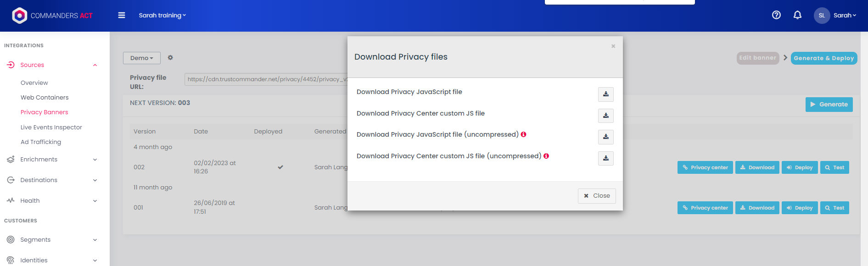
Task: Click Generate & Deploy button
Action: coord(824,58)
